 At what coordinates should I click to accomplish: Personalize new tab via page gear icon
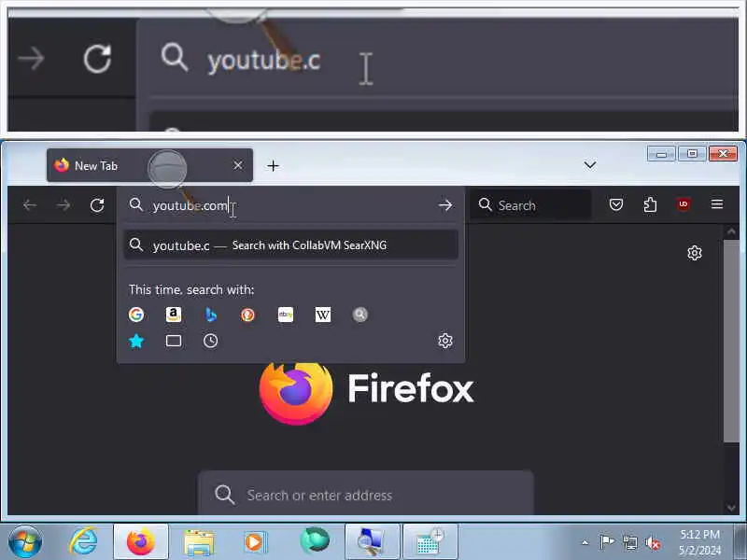[x=695, y=253]
